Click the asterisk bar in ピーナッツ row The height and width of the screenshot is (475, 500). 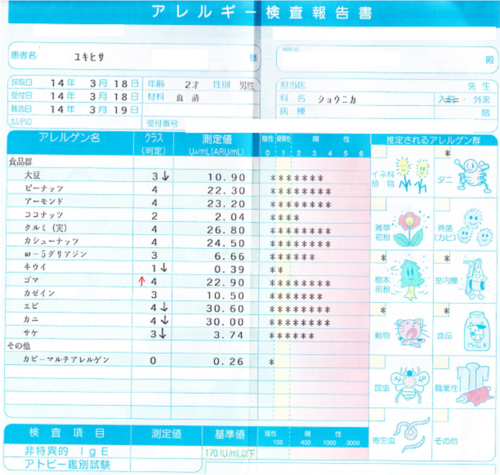click(300, 191)
